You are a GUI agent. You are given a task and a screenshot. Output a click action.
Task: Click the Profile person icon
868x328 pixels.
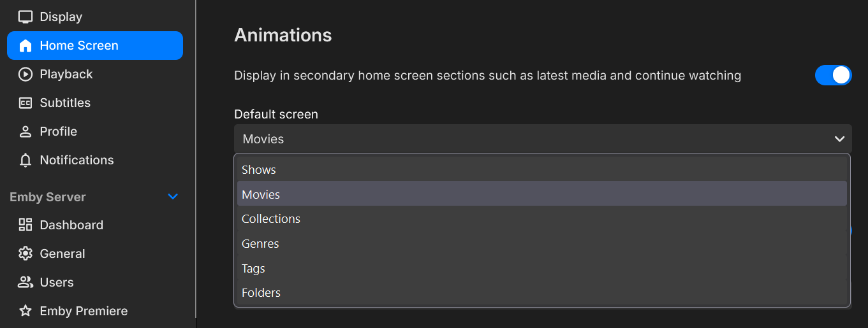[26, 132]
